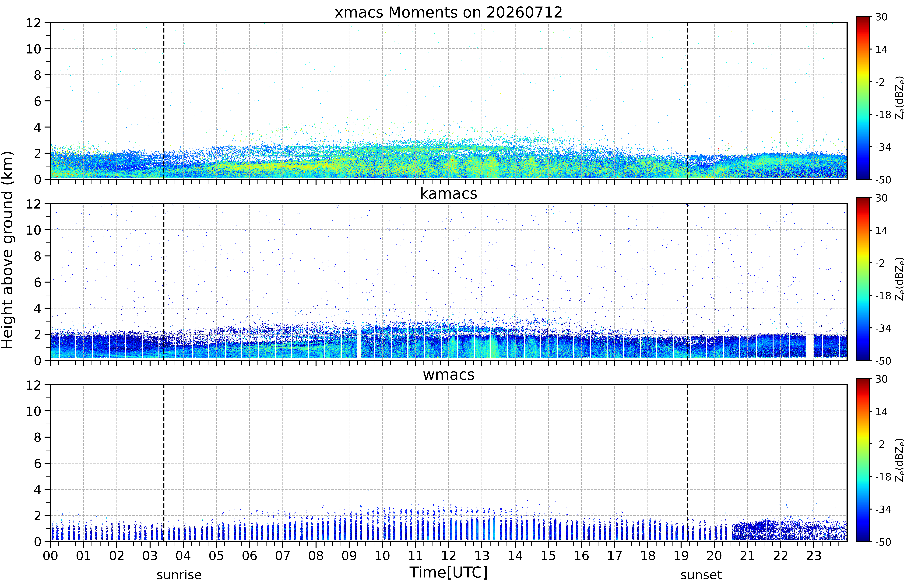Click the sunset dashed line in the xmacs panel
Viewport: 911px width, 588px height.
688,101
